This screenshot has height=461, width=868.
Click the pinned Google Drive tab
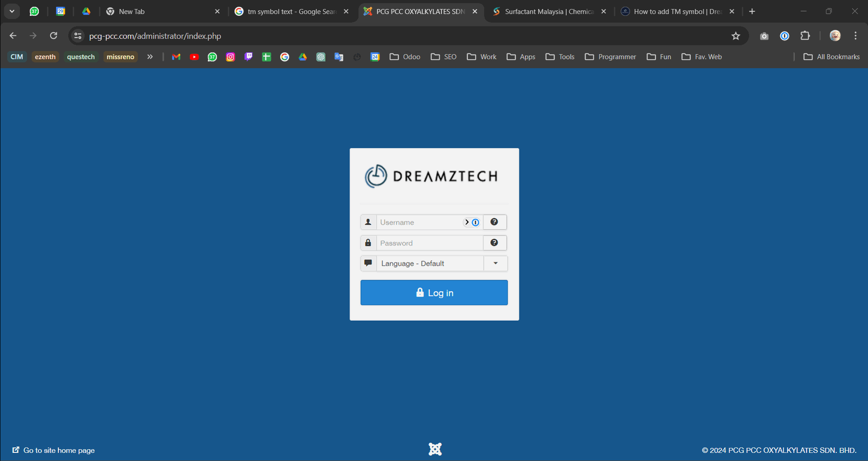[86, 11]
